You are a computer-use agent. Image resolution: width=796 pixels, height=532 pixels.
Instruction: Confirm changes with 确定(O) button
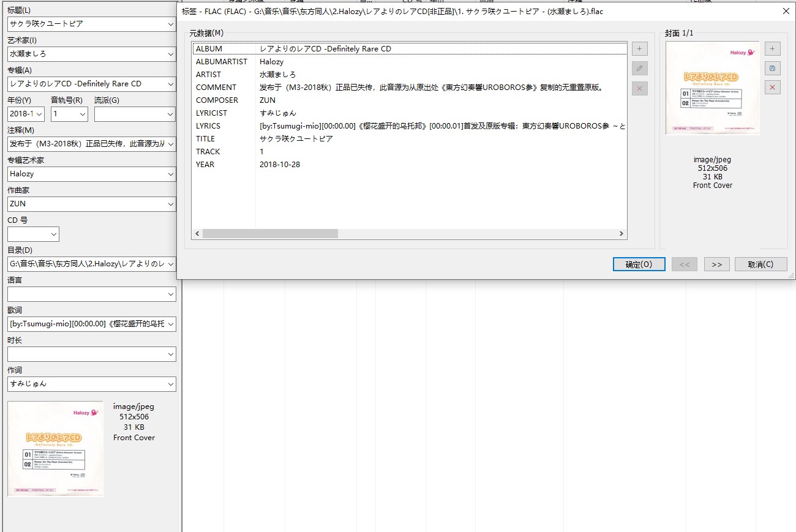click(639, 264)
